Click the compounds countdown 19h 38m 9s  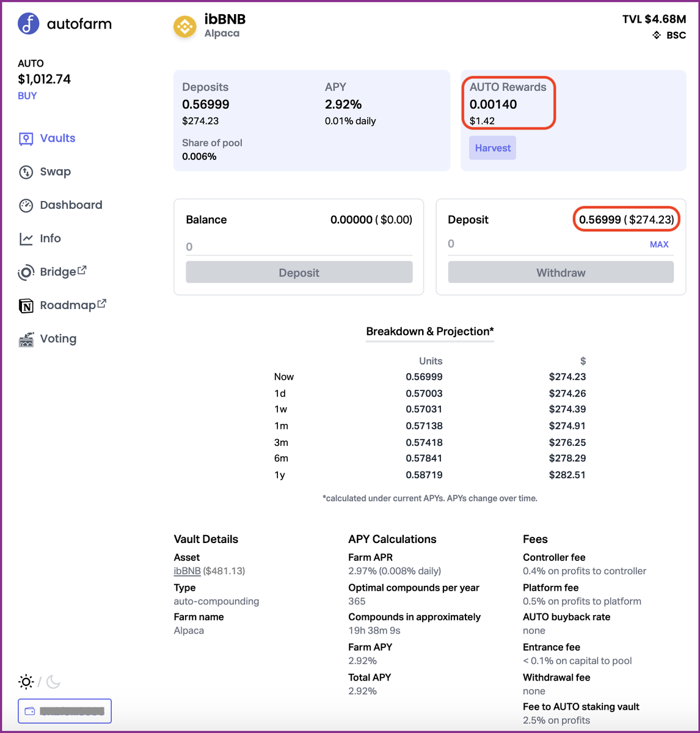[374, 630]
